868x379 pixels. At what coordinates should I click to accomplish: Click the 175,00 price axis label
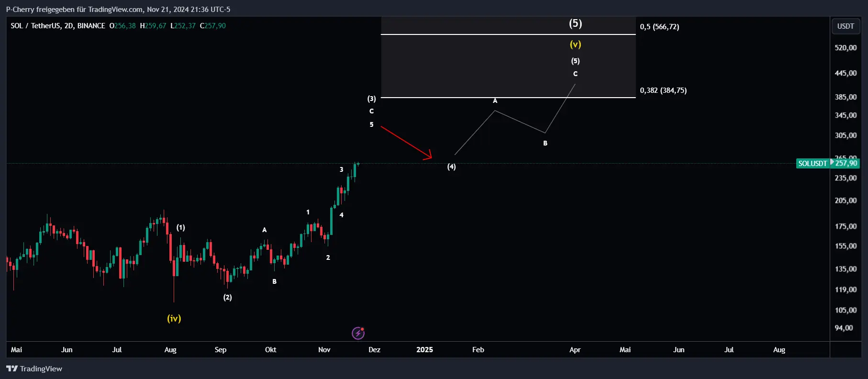pos(846,226)
